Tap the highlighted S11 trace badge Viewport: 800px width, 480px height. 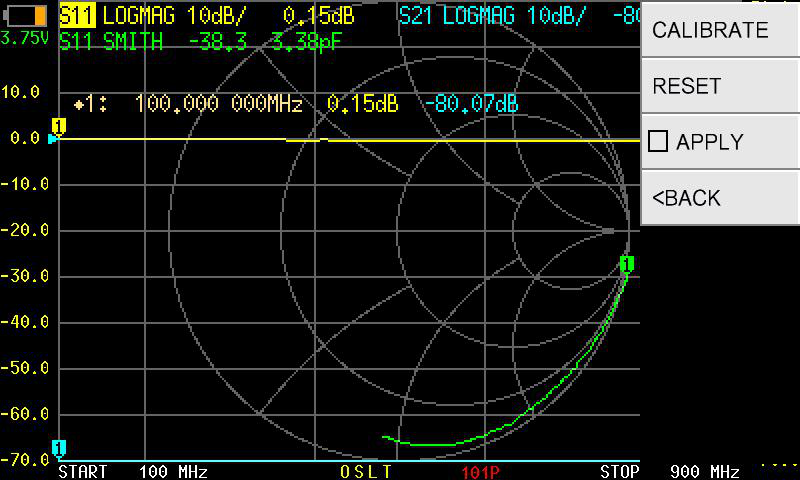(x=77, y=16)
